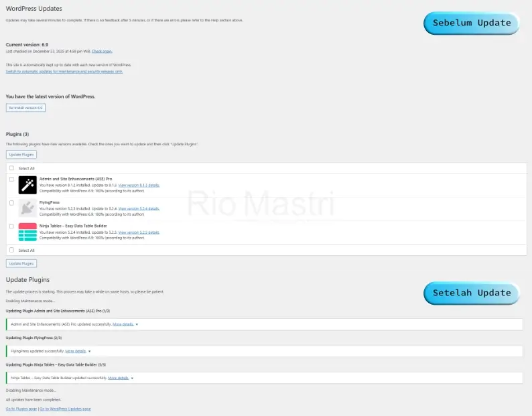Click 'Updating Plugin FlyingPress (2/3)' status line
532x416 pixels.
(34, 338)
